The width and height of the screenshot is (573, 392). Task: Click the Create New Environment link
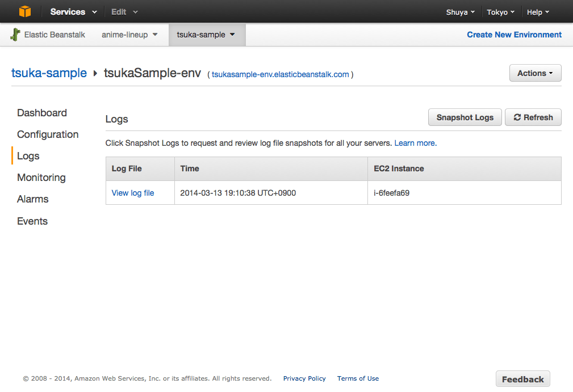click(x=514, y=35)
